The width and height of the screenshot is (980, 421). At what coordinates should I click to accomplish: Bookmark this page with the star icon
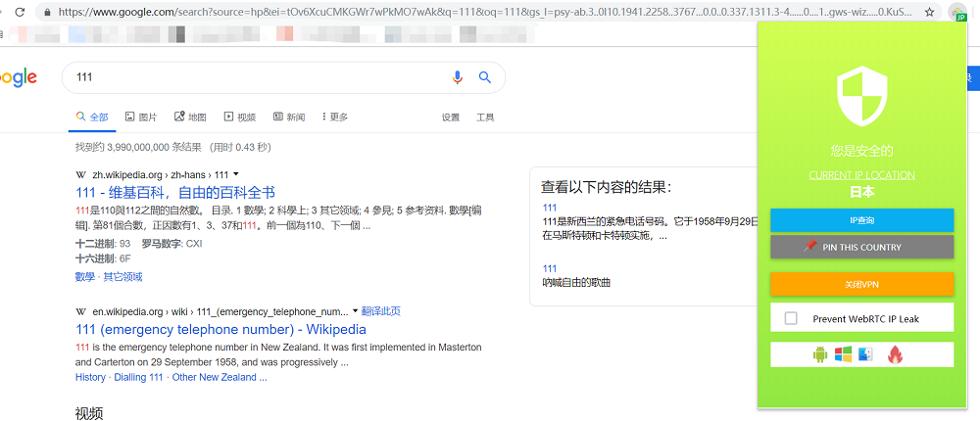click(929, 12)
